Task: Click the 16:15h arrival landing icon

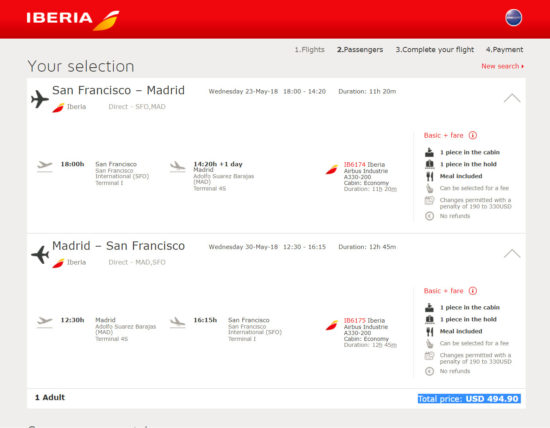Action: 177,322
